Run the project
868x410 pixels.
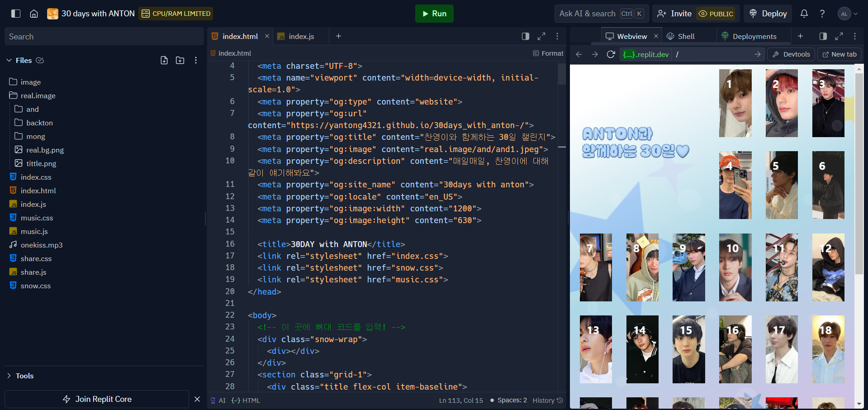point(434,14)
